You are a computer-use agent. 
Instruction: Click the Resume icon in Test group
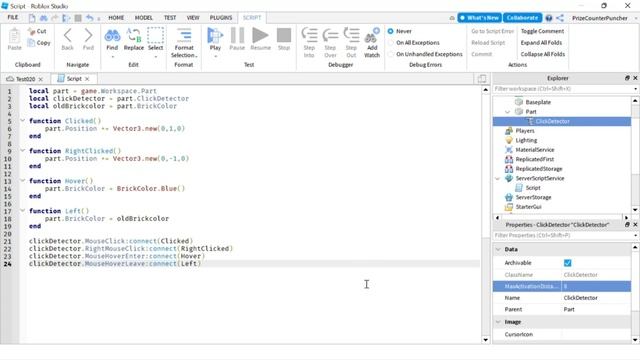[x=260, y=36]
